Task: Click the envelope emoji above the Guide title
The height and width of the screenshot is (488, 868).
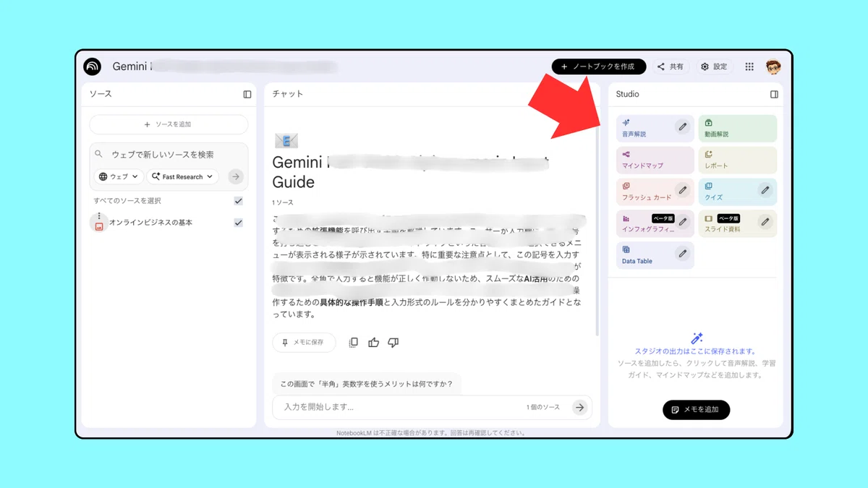Action: [x=286, y=141]
